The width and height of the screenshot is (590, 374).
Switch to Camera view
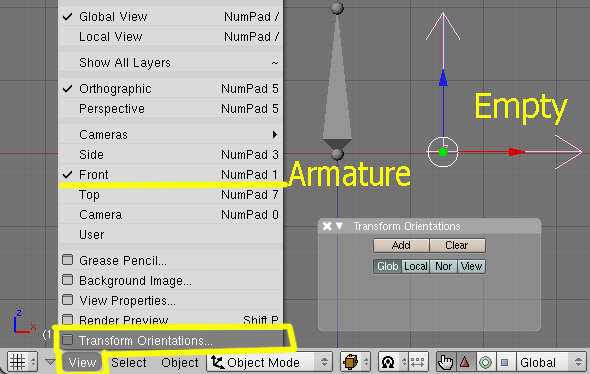point(170,215)
